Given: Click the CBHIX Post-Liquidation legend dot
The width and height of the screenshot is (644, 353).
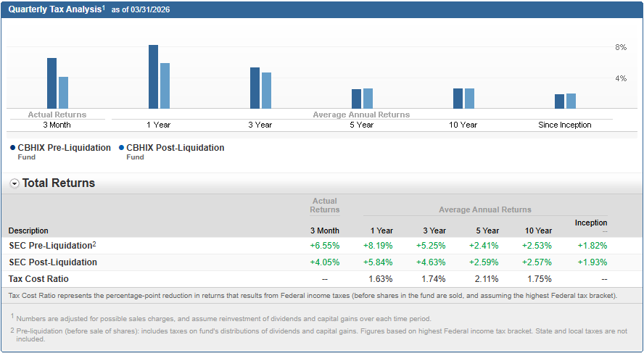Looking at the screenshot, I should pyautogui.click(x=120, y=148).
